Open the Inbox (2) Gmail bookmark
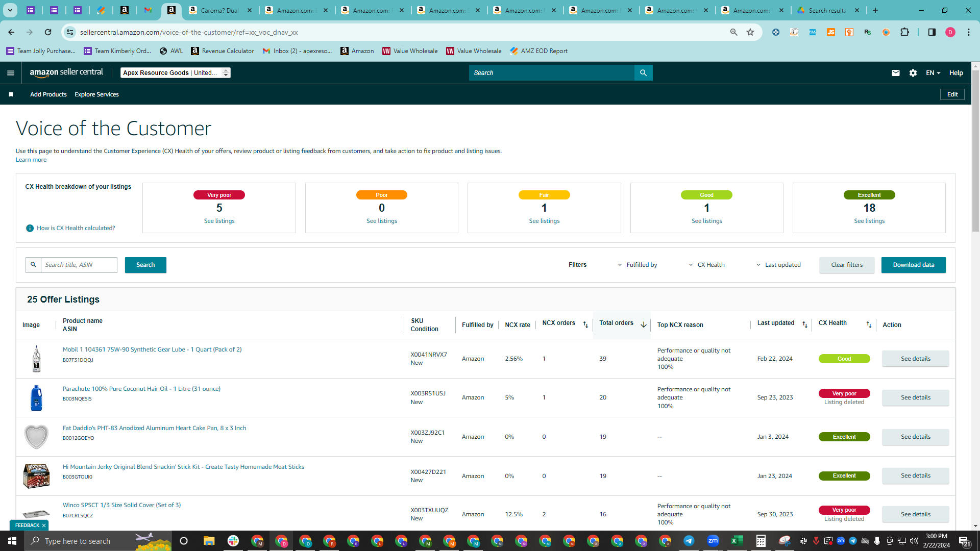The width and height of the screenshot is (980, 551). (x=298, y=51)
